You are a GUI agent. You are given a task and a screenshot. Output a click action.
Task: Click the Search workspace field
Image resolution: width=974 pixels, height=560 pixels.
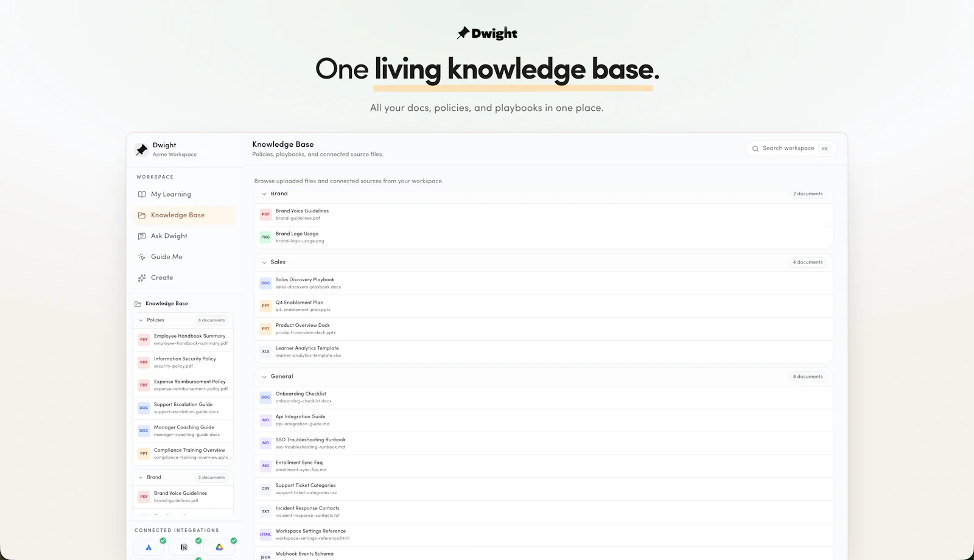[x=791, y=149]
